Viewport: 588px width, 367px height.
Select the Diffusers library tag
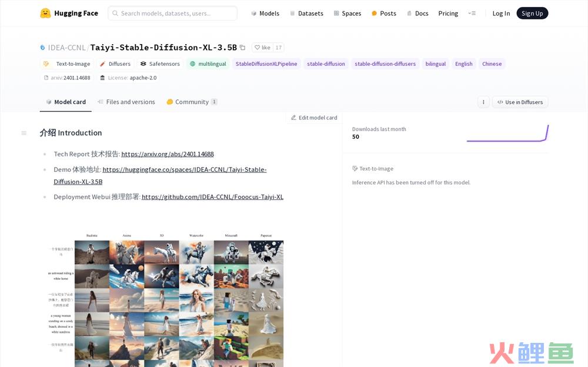(115, 64)
